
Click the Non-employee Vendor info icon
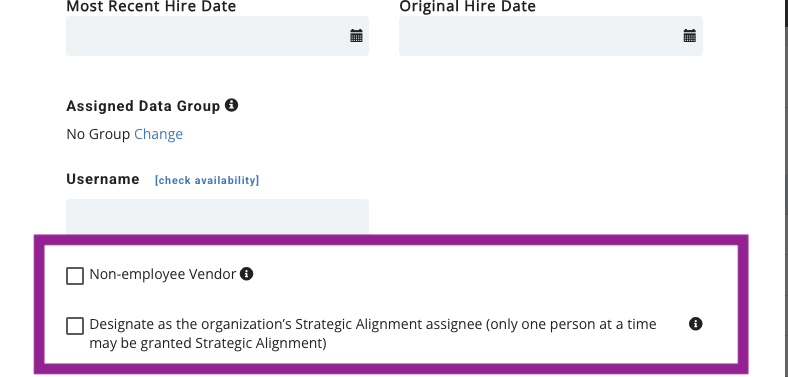[246, 274]
